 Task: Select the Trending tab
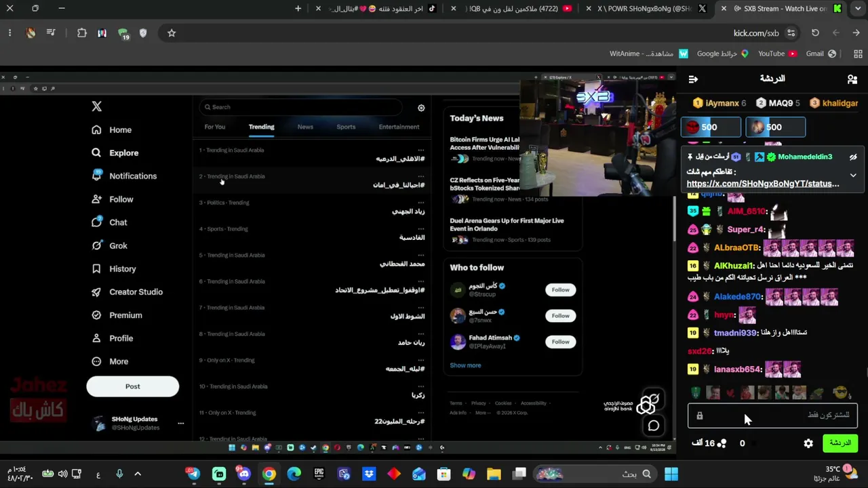(261, 127)
